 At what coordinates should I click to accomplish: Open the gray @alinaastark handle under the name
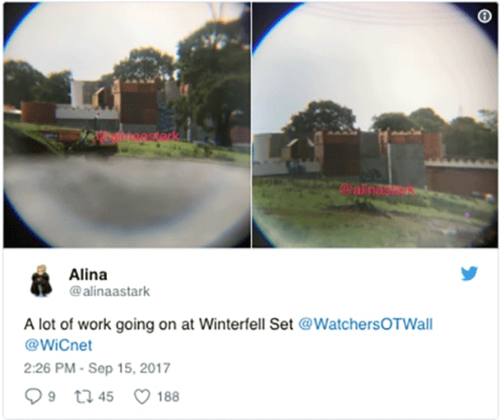(x=110, y=291)
